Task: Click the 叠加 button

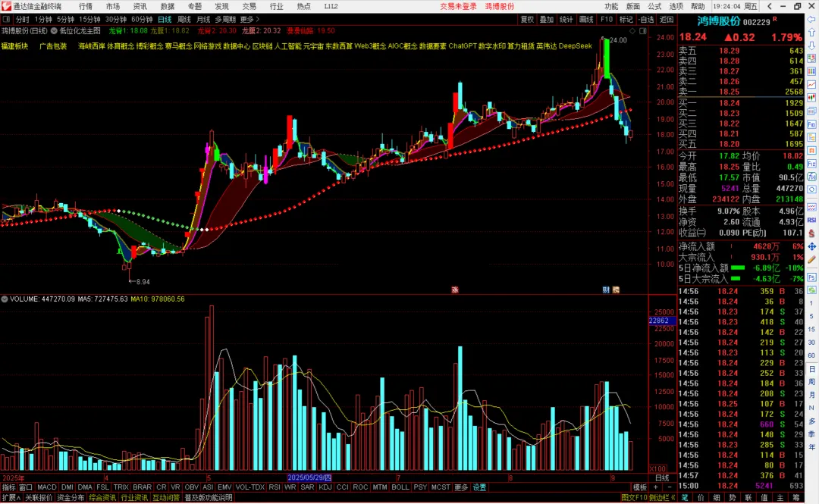Action: 547,19
